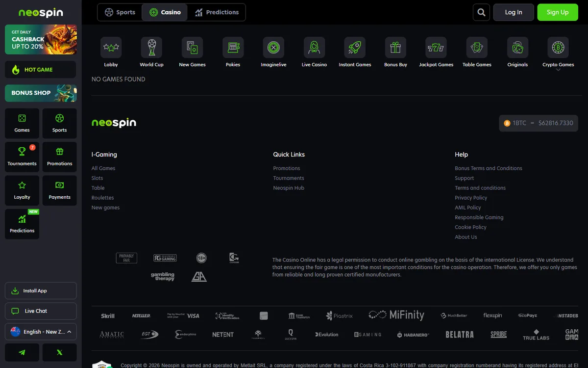This screenshot has width=588, height=368.
Task: Open the Imaginelive category icon
Action: pos(273,48)
